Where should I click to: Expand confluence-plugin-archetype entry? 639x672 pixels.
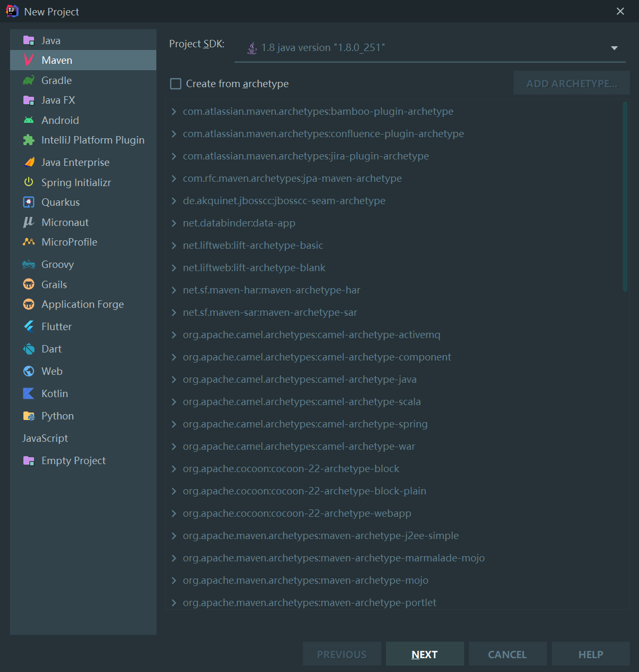click(174, 133)
